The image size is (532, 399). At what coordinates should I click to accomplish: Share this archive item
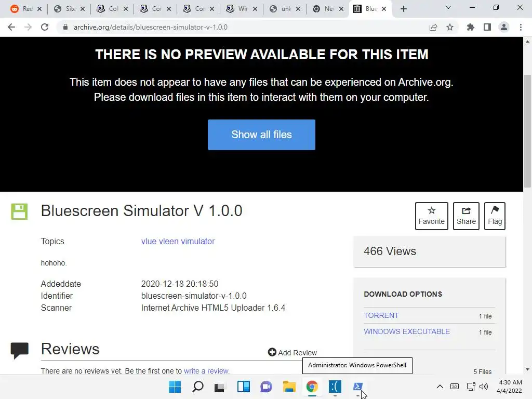coord(466,216)
